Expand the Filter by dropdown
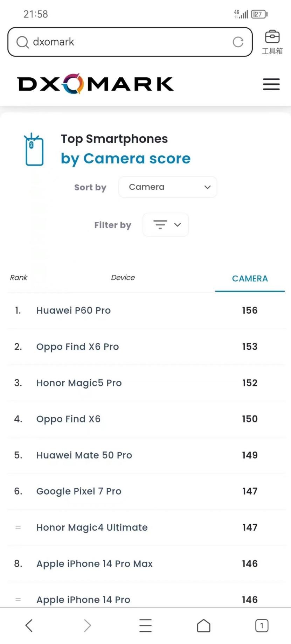 (166, 225)
